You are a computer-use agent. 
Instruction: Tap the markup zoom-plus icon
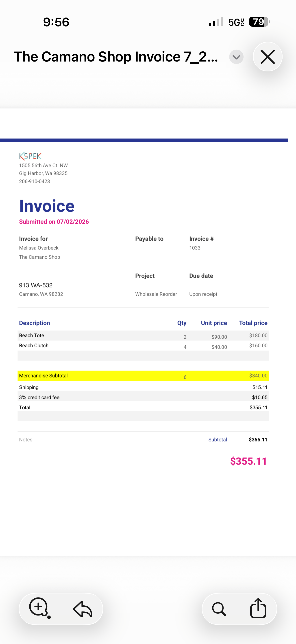tap(40, 608)
